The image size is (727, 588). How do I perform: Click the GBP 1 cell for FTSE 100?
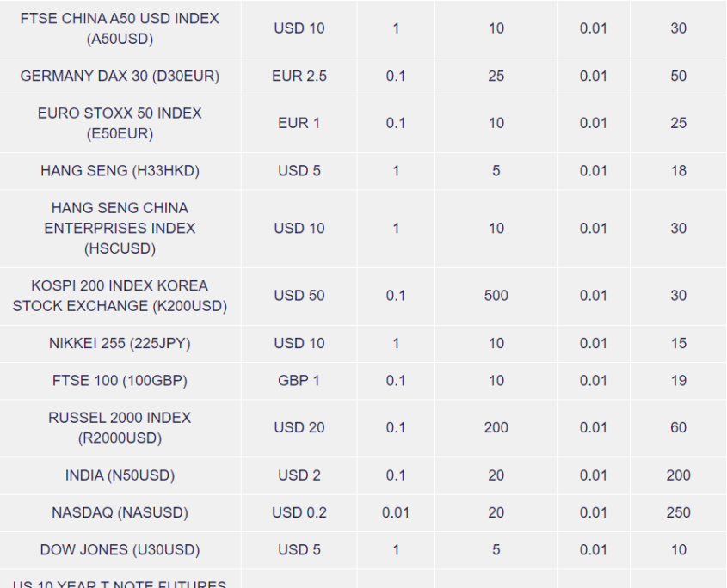click(299, 381)
